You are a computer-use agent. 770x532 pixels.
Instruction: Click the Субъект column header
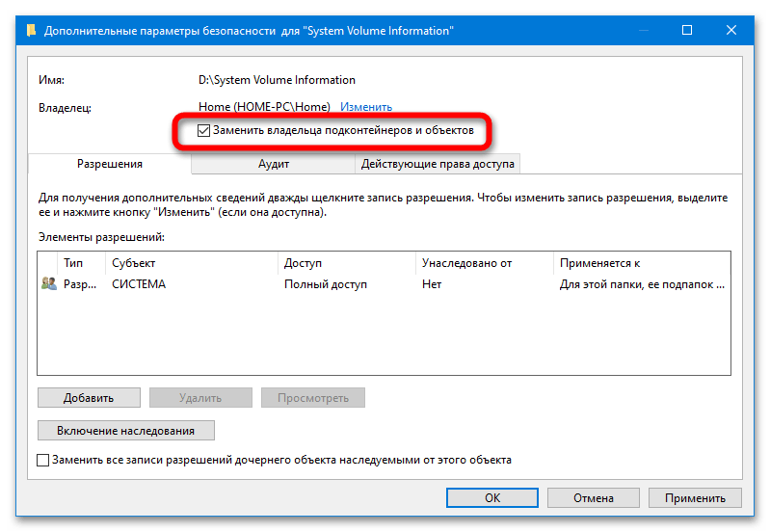pos(192,263)
